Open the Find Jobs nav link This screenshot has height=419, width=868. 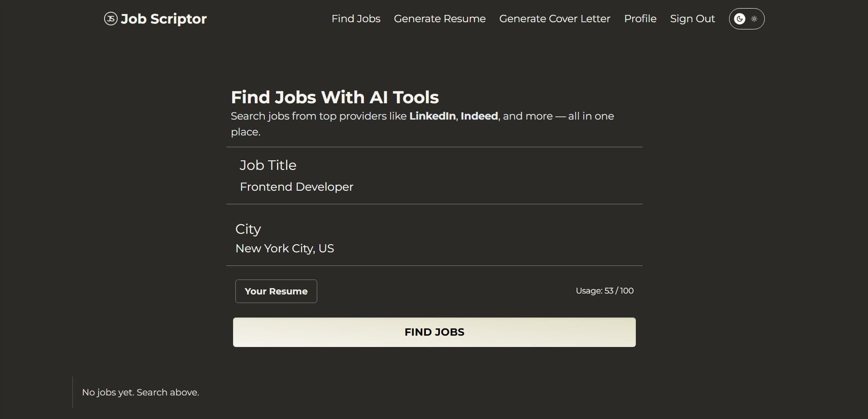[356, 19]
